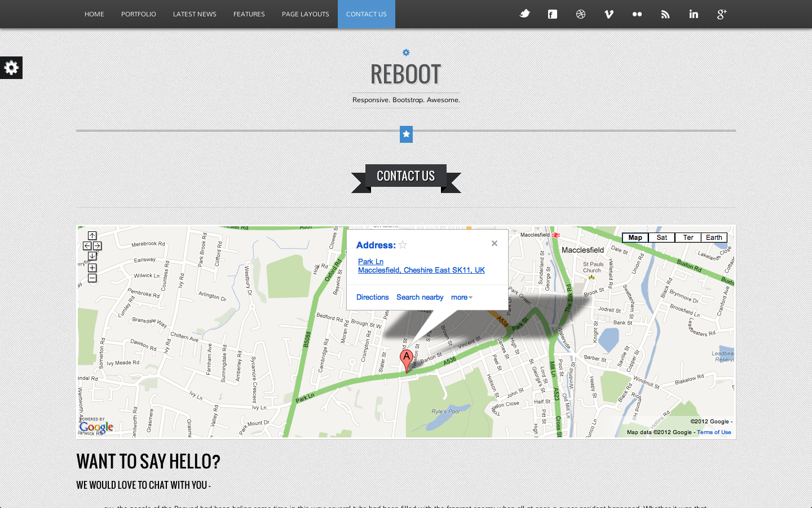Image resolution: width=812 pixels, height=508 pixels.
Task: Expand the 'more' dropdown in map popup
Action: pos(461,297)
